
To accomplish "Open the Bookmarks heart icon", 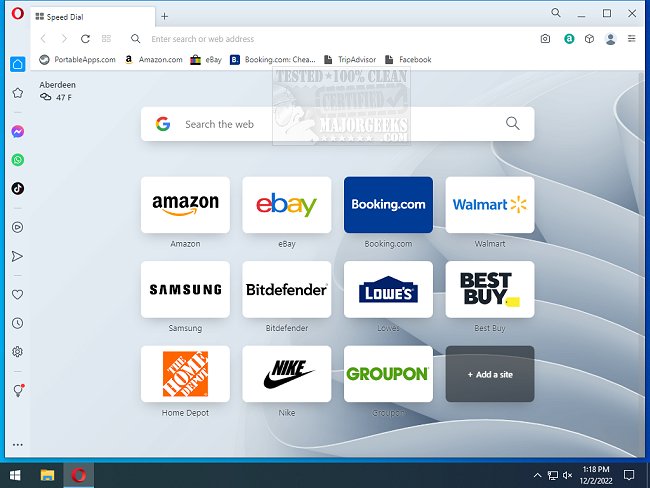I will (17, 295).
